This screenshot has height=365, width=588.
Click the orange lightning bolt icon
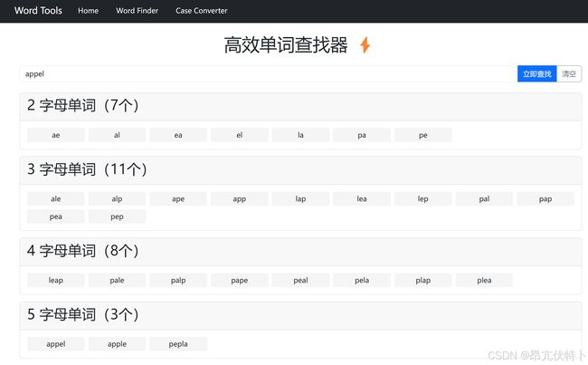tap(365, 45)
